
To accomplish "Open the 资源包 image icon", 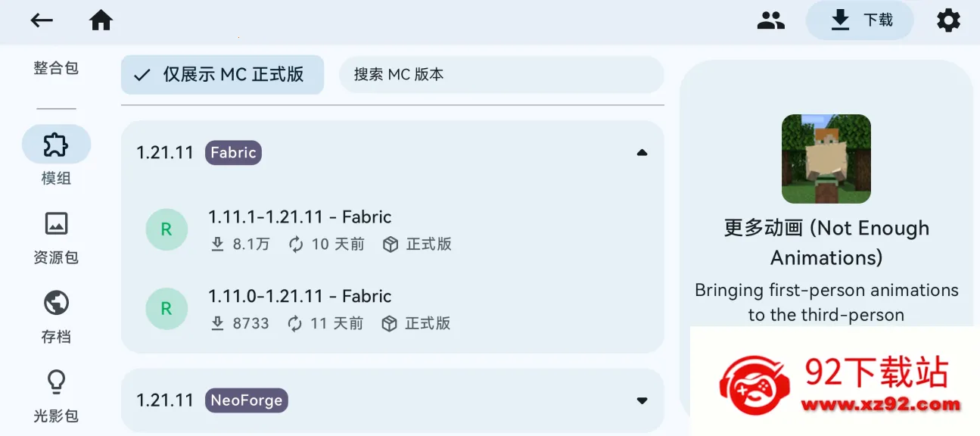I will [56, 223].
